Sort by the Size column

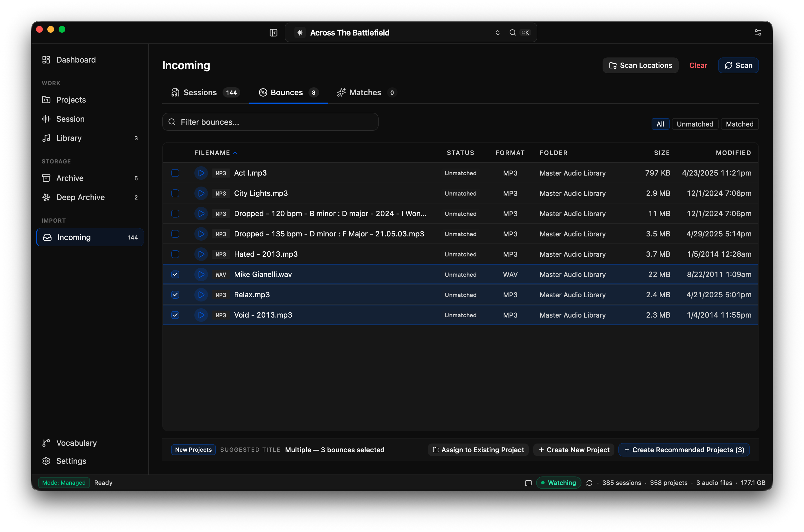pyautogui.click(x=661, y=153)
